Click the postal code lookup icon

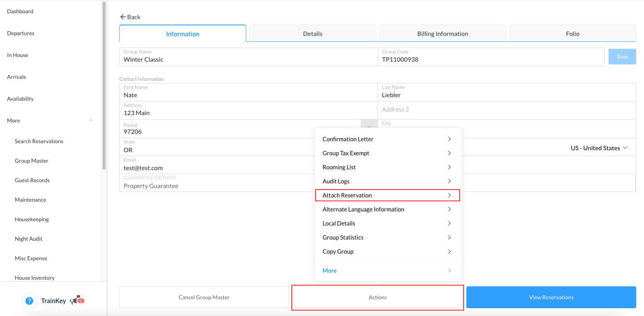(x=369, y=124)
